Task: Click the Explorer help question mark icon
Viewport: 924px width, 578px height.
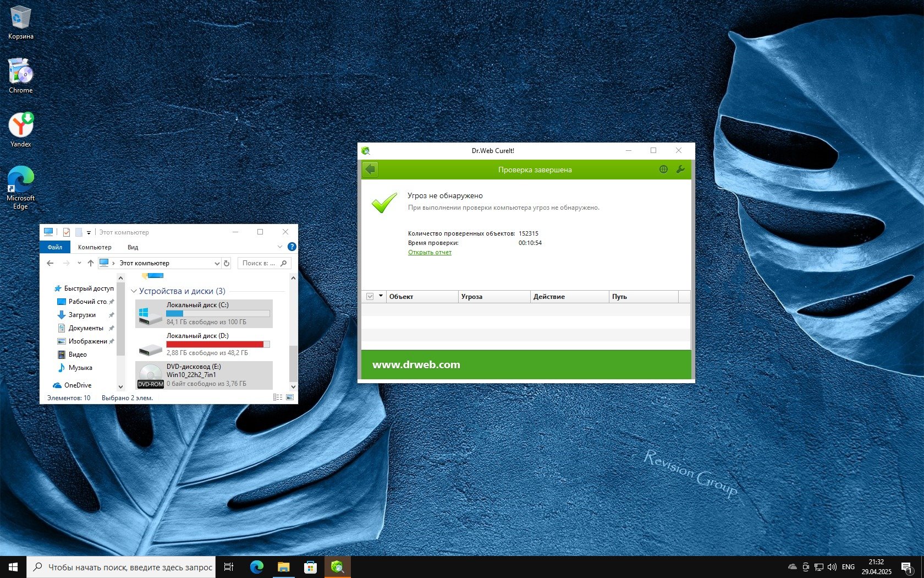Action: point(292,247)
